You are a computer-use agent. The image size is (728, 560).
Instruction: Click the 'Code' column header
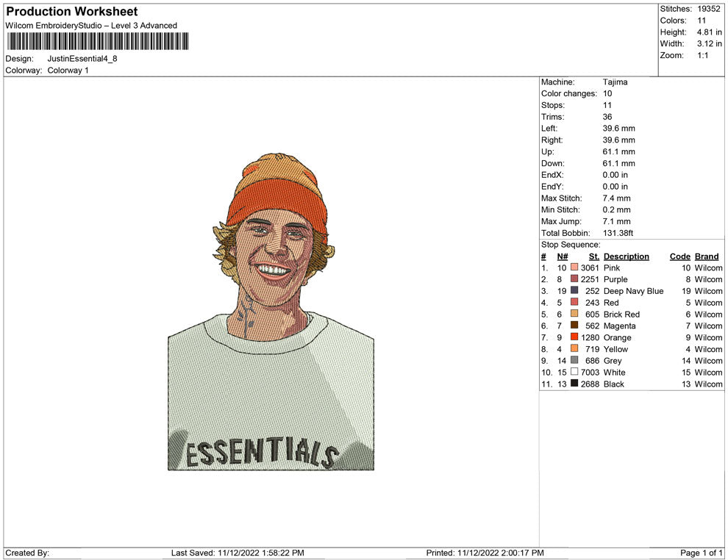[680, 256]
